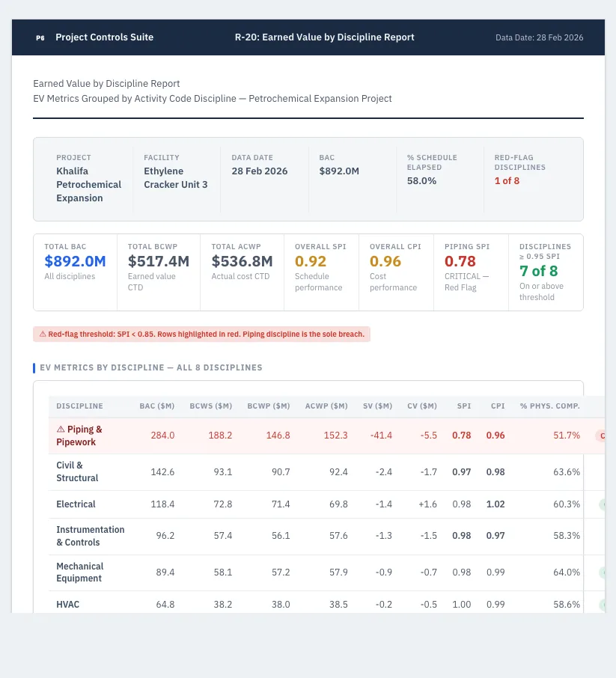
Task: Click the red-flag threshold alert icon
Action: point(43,335)
